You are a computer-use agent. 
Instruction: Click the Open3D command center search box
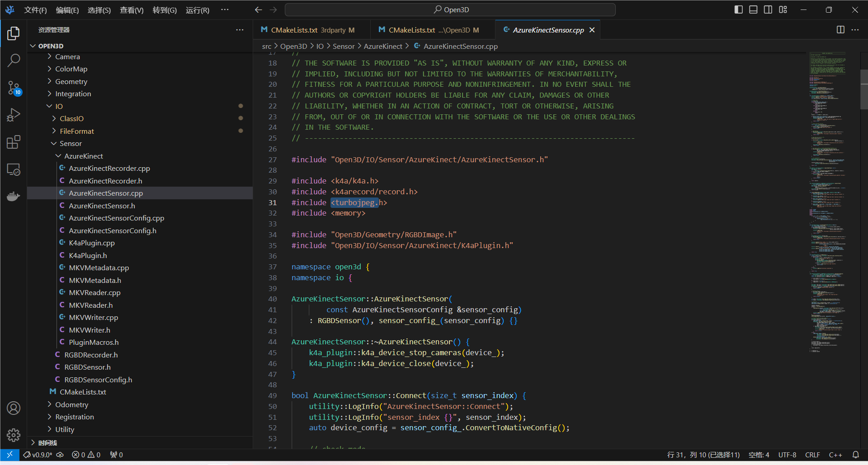click(x=450, y=9)
